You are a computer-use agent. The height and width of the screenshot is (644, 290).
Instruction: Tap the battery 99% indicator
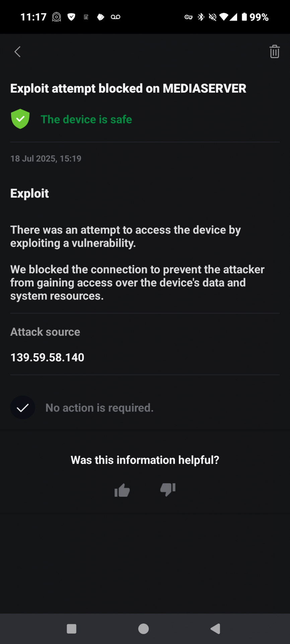[x=255, y=17]
